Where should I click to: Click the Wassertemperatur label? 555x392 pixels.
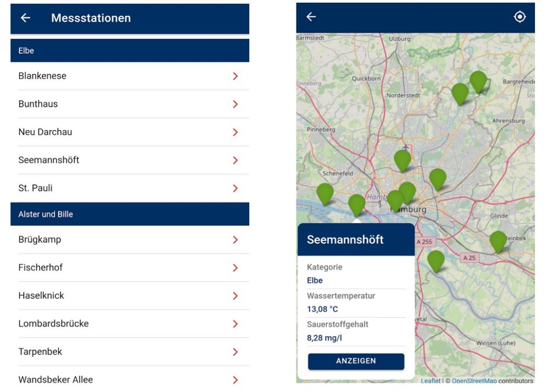click(x=341, y=296)
